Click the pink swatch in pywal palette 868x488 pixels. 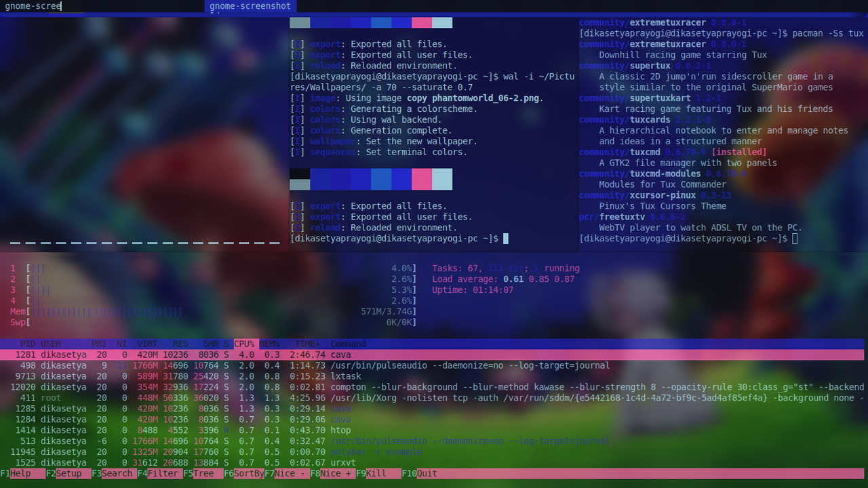(421, 179)
